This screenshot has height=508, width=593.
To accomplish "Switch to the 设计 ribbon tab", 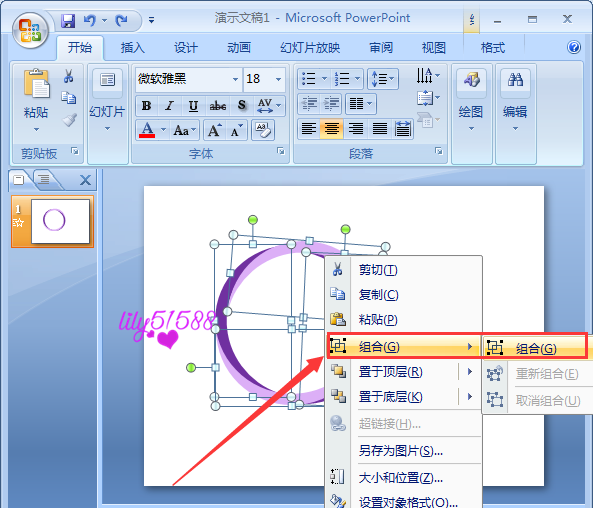I will tap(186, 48).
